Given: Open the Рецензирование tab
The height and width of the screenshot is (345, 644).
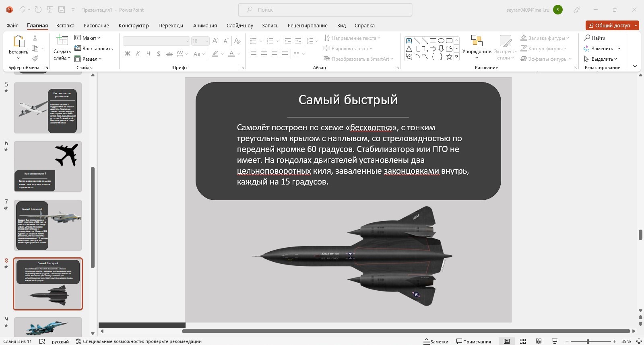Looking at the screenshot, I should point(308,25).
